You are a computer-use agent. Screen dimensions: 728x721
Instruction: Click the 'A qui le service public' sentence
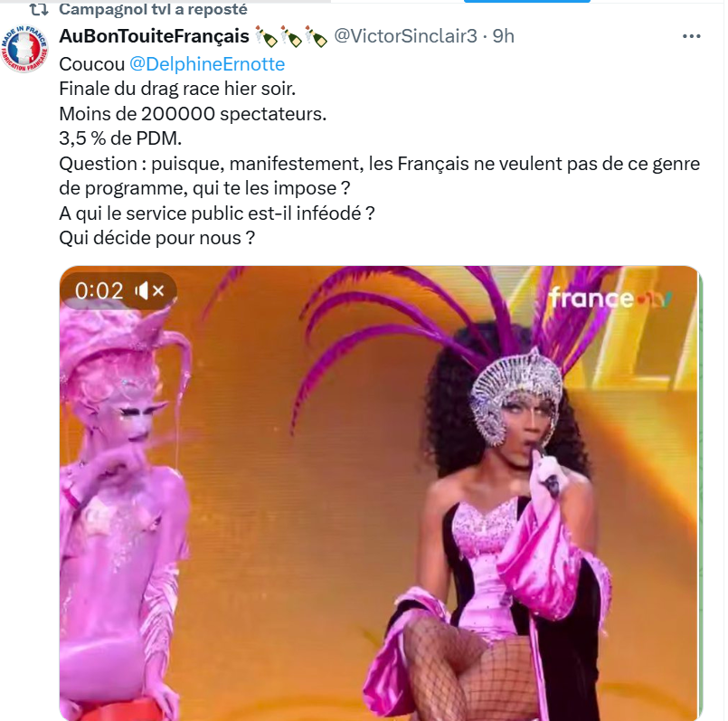(x=217, y=213)
